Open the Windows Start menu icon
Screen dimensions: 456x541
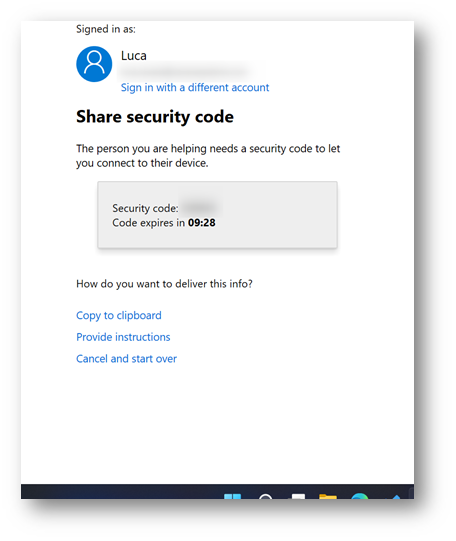tap(232, 496)
